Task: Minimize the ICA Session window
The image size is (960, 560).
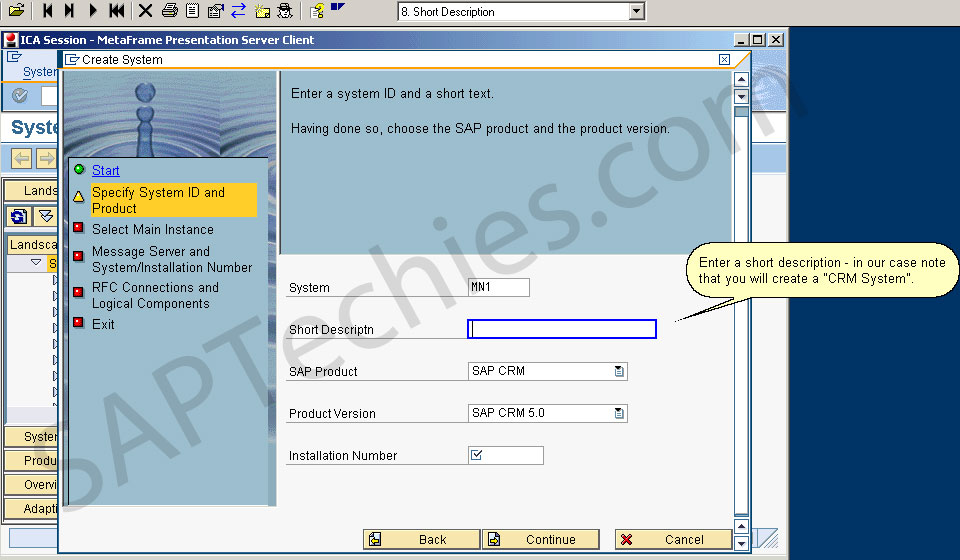Action: pos(741,40)
